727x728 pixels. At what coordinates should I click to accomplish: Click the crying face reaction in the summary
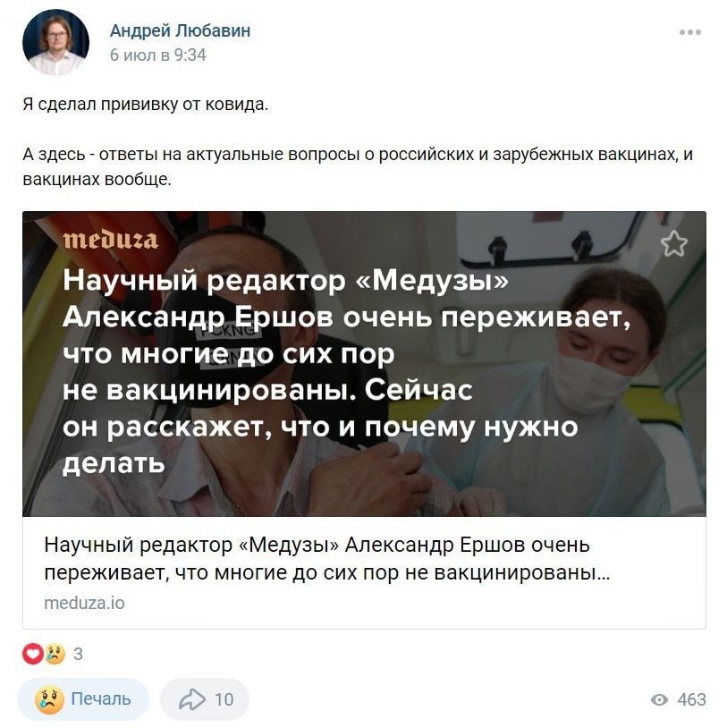pos(55,654)
